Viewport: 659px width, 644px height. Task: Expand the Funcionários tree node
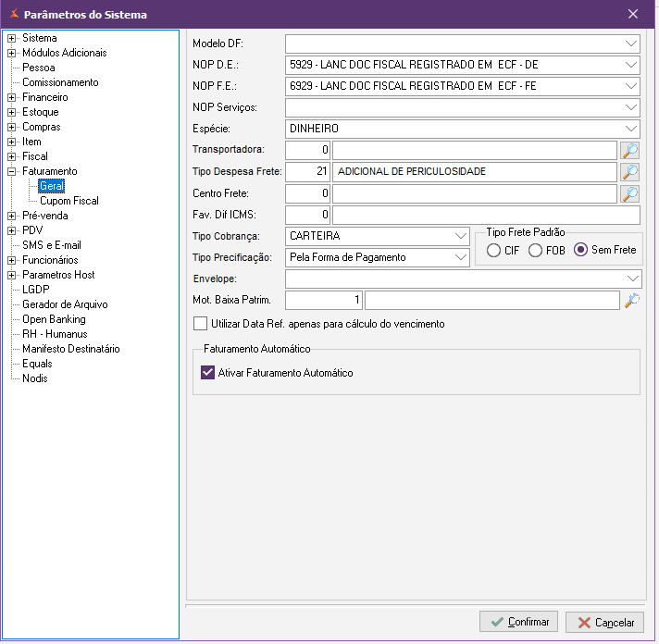tap(11, 260)
